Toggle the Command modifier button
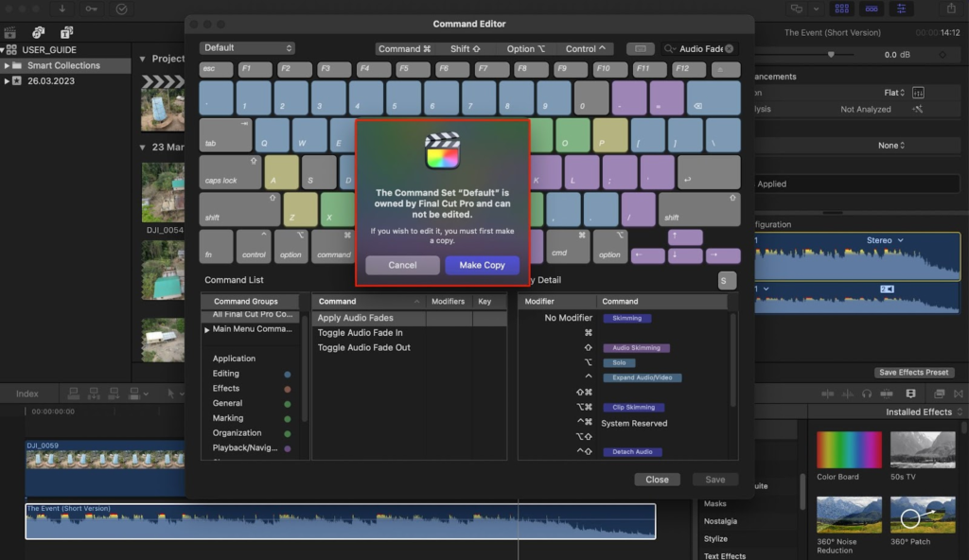Image resolution: width=969 pixels, height=560 pixels. pos(404,48)
